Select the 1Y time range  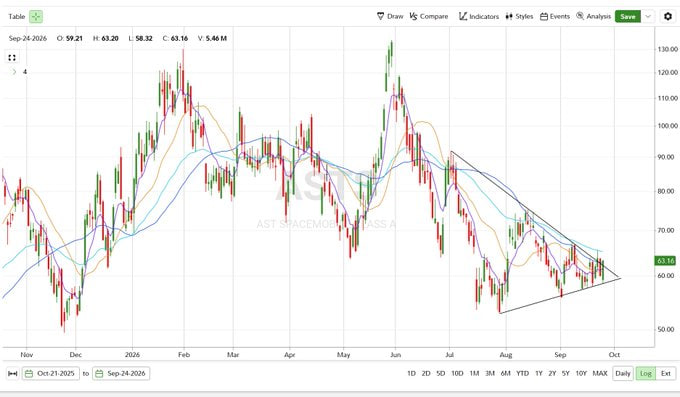point(539,374)
